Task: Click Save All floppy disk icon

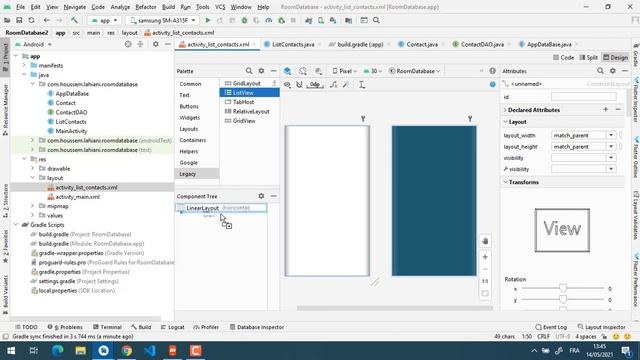Action: pyautogui.click(x=19, y=20)
